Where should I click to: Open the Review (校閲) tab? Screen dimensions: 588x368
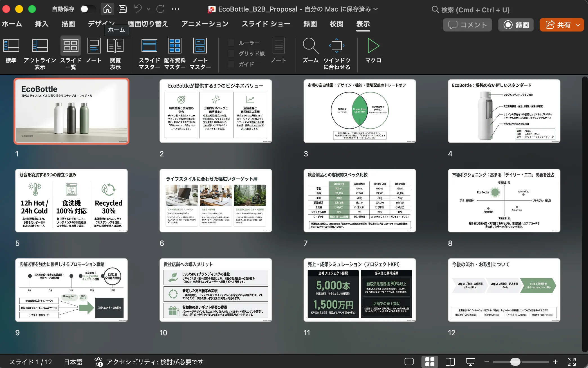(336, 24)
